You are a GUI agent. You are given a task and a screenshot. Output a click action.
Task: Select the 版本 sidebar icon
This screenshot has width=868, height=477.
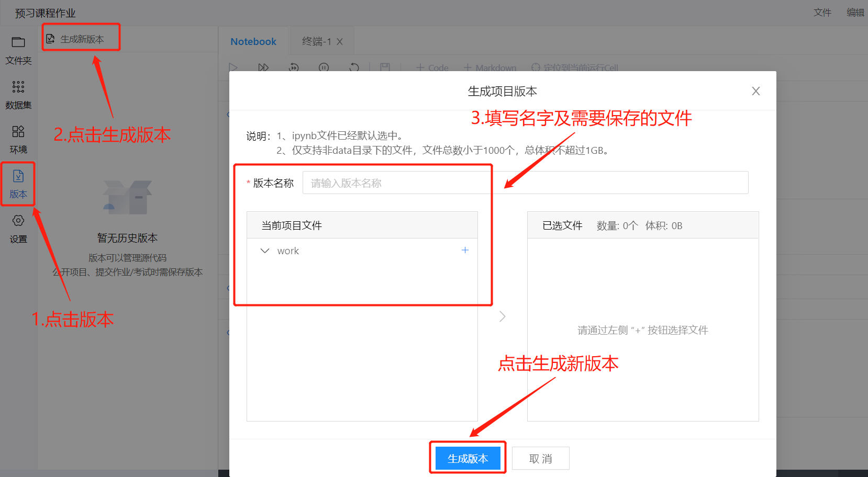[x=18, y=184]
